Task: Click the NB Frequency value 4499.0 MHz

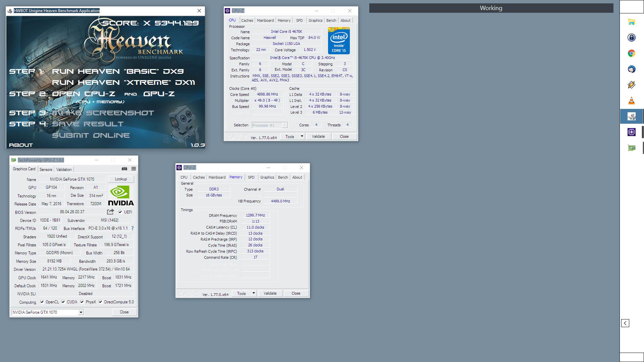Action: [280, 201]
